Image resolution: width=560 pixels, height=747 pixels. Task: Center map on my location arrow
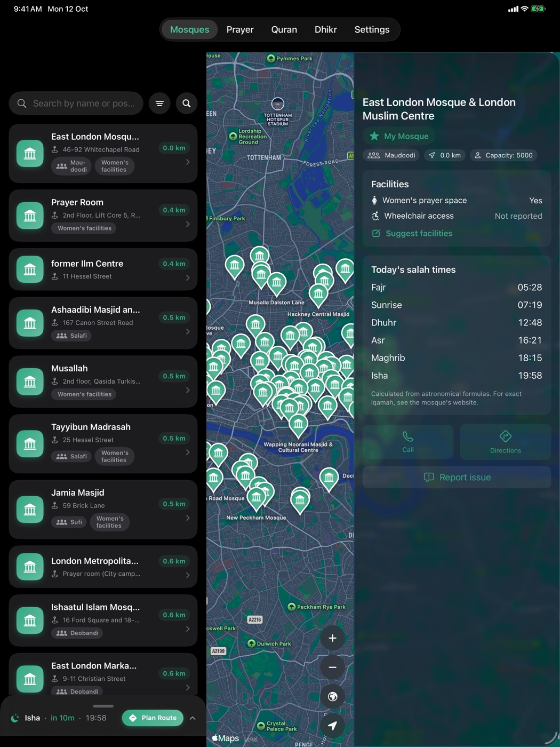tap(332, 726)
